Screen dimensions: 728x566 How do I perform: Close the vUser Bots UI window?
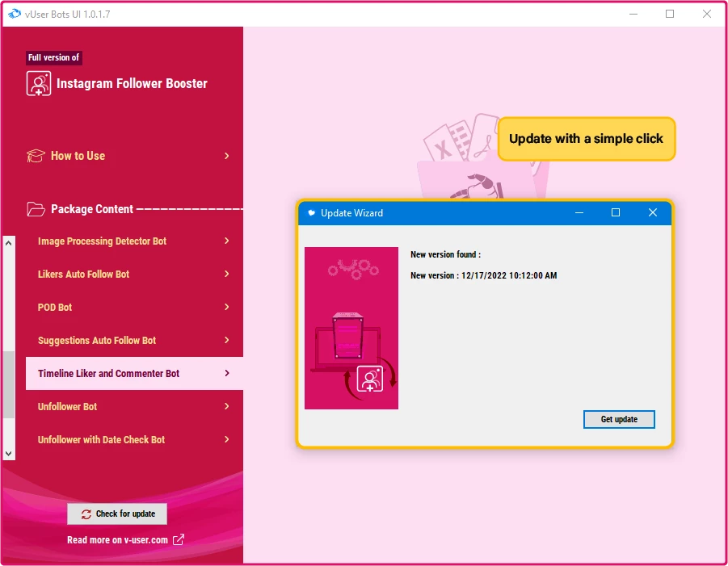coord(707,14)
